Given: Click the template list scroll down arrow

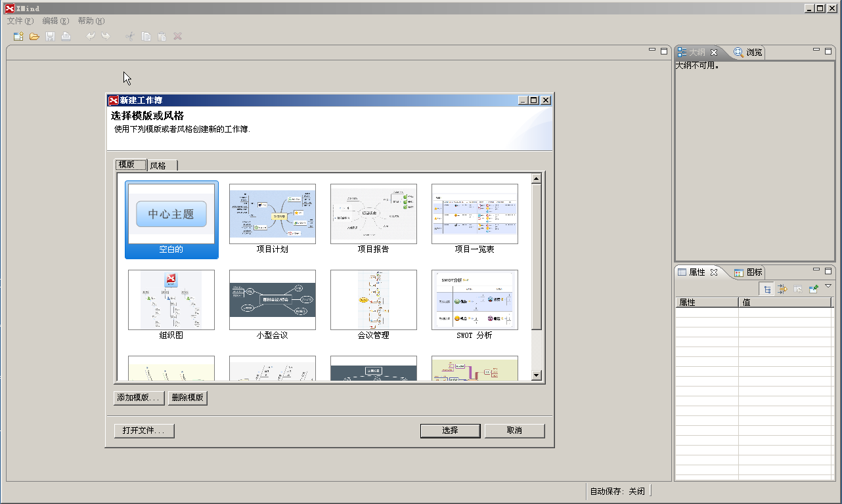Looking at the screenshot, I should (x=536, y=375).
